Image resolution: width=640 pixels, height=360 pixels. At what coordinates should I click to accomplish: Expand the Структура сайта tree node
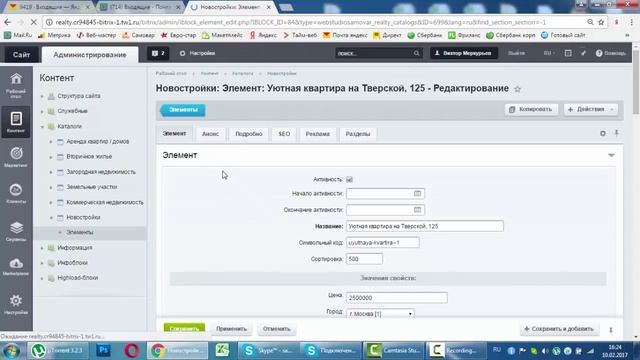[x=42, y=96]
